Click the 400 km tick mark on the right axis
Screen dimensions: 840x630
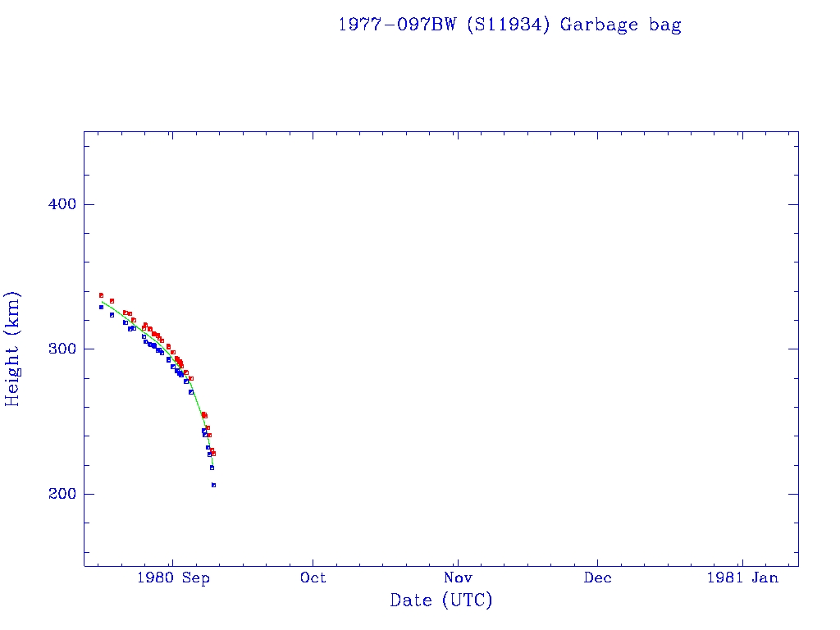click(793, 204)
